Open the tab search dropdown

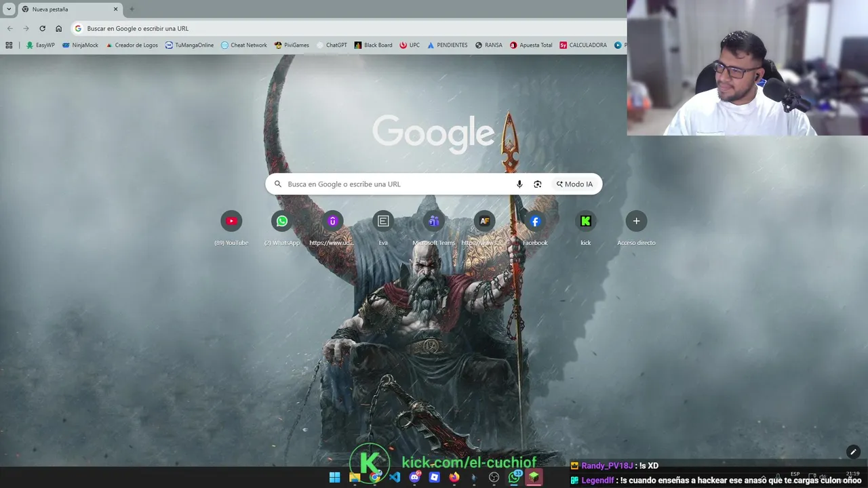click(9, 9)
